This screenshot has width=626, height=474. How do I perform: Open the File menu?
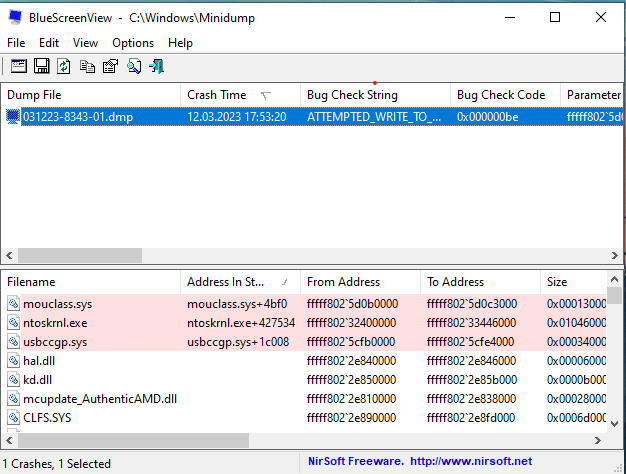[16, 43]
